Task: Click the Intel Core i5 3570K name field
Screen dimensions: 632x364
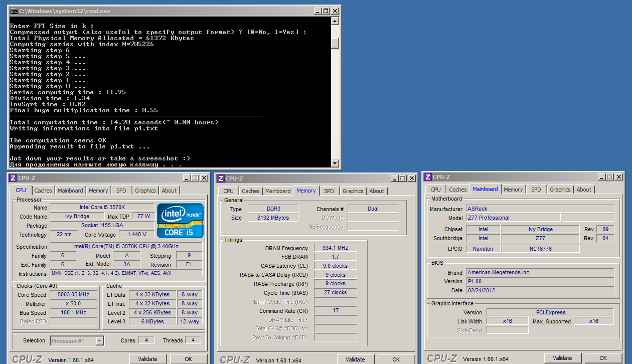Action: point(102,208)
